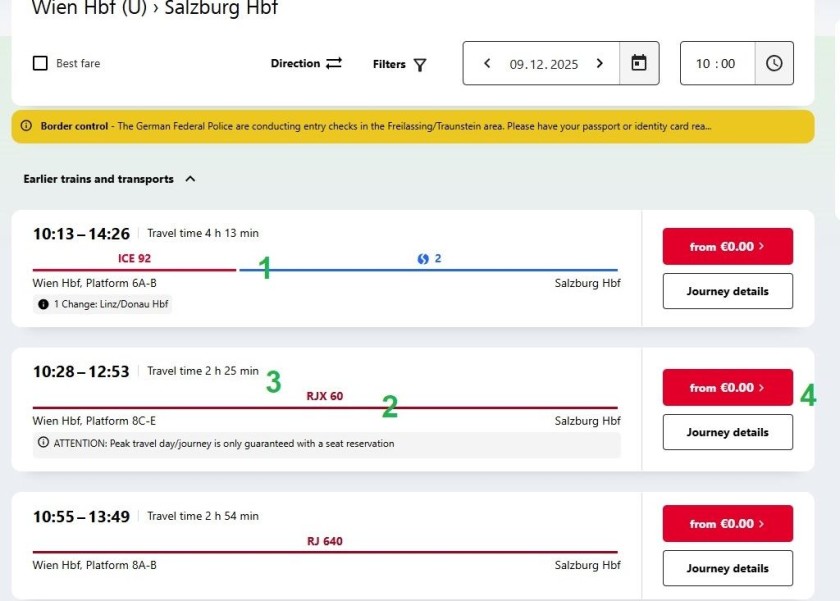Select the date field showing 09.12.2025
The height and width of the screenshot is (601, 840).
tap(543, 62)
